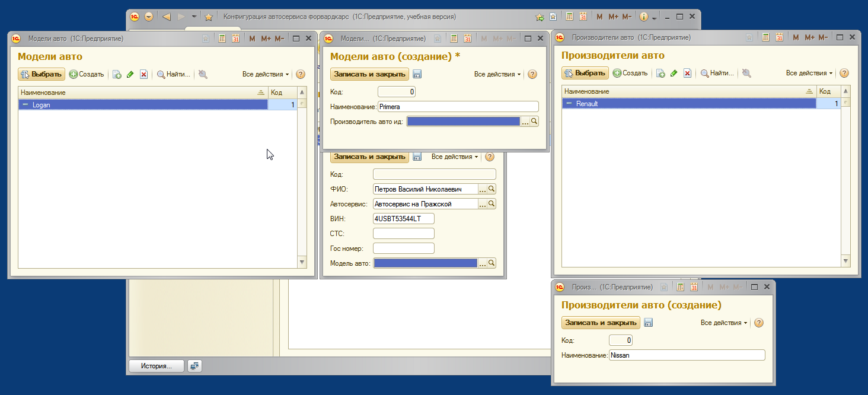The width and height of the screenshot is (868, 395).
Task: Select Renault row in Производители авто list
Action: [x=701, y=104]
